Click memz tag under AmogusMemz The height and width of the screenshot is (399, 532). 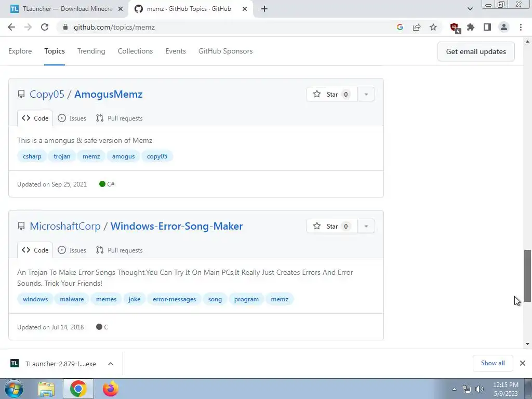tap(91, 156)
